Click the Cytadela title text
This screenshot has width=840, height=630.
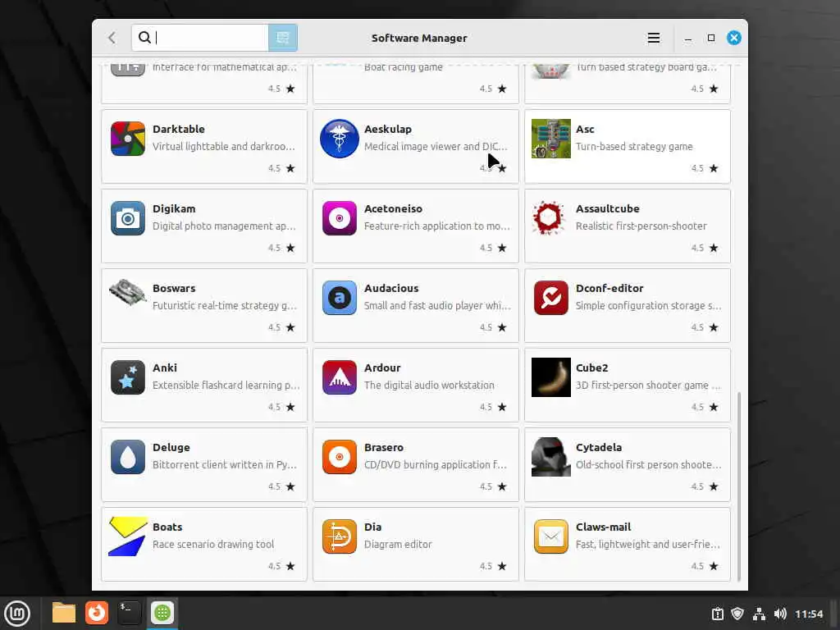pyautogui.click(x=598, y=447)
